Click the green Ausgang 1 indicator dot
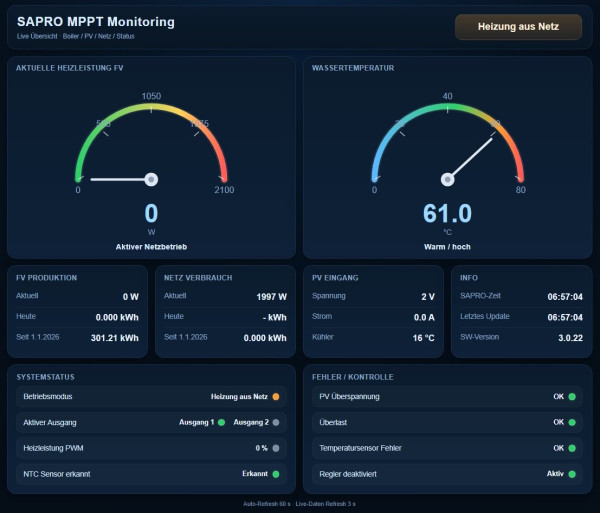The image size is (600, 513). click(221, 422)
